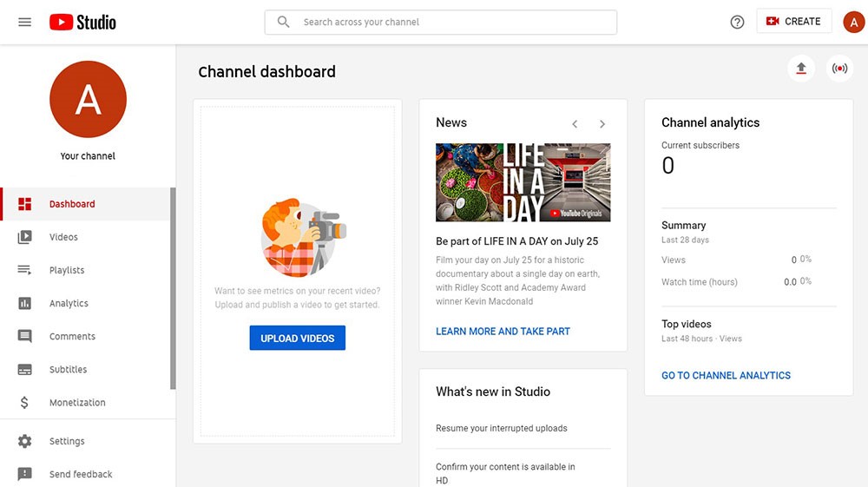
Task: Click 'Last 28 days' text
Action: (x=685, y=240)
